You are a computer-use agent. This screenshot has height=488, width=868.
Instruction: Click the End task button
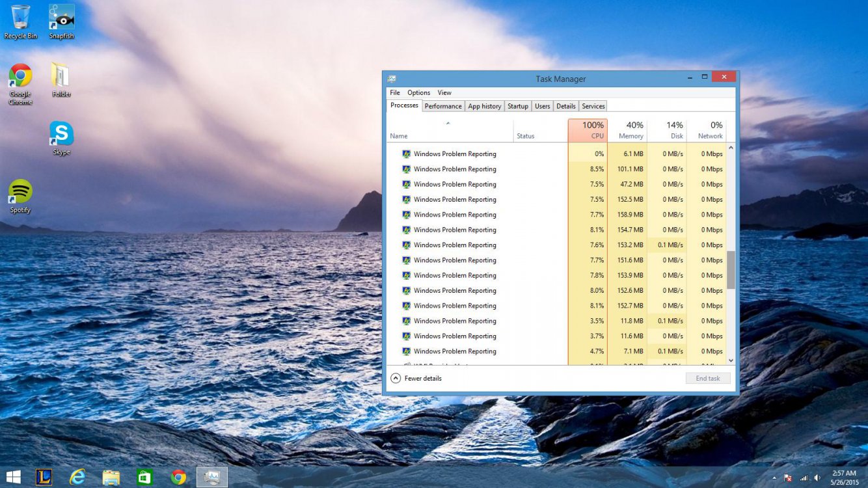click(708, 378)
